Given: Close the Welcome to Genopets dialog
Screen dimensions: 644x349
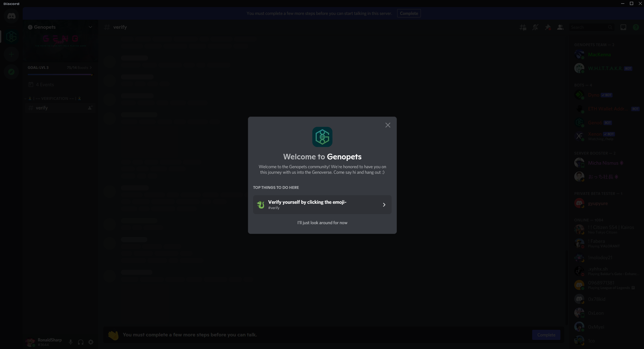Looking at the screenshot, I should click(x=388, y=125).
